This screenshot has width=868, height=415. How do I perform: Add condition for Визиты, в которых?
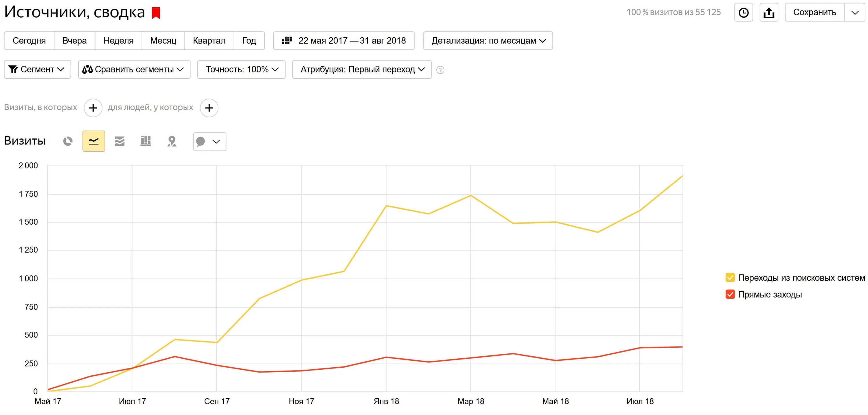(93, 108)
